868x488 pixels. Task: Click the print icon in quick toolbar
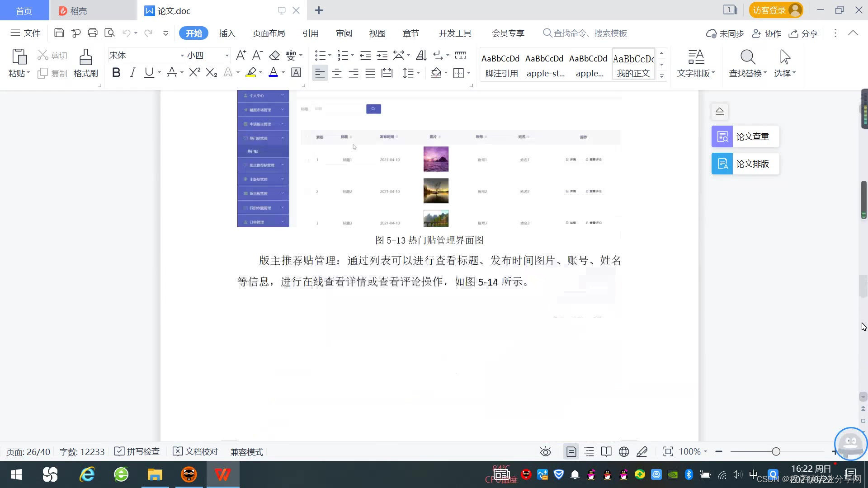pos(93,33)
